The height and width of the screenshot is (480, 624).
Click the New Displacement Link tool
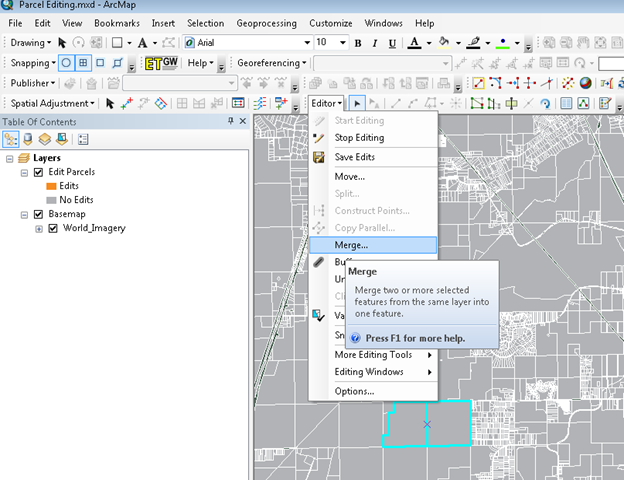click(127, 103)
